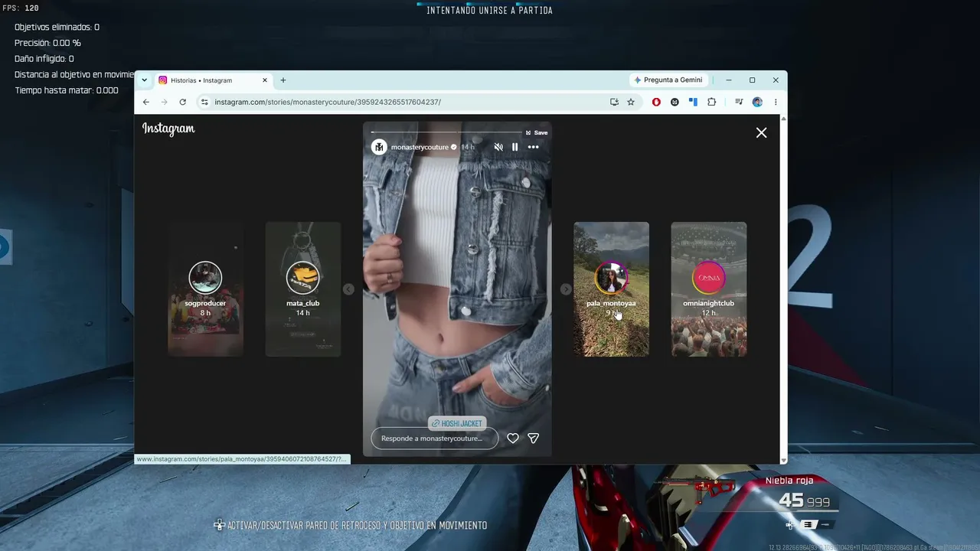View site information icon in address bar
This screenshot has height=551, width=980.
click(x=204, y=102)
